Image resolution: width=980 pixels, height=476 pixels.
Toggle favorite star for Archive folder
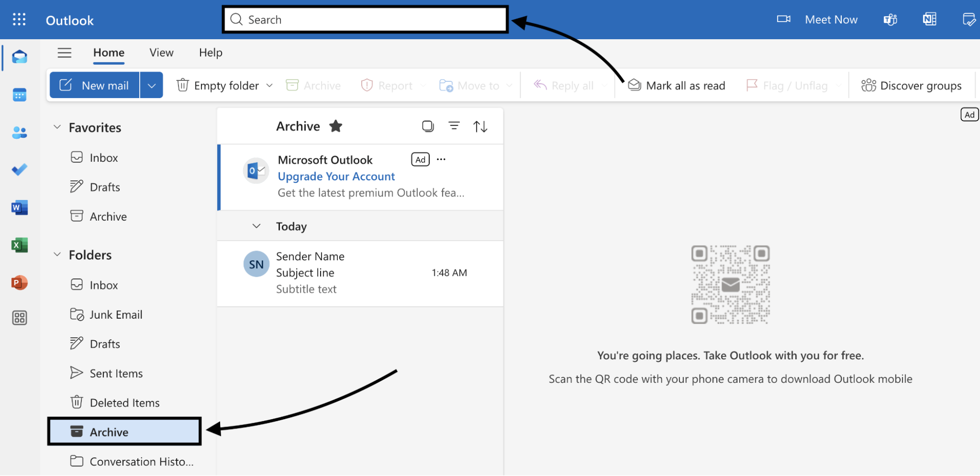[x=336, y=126]
